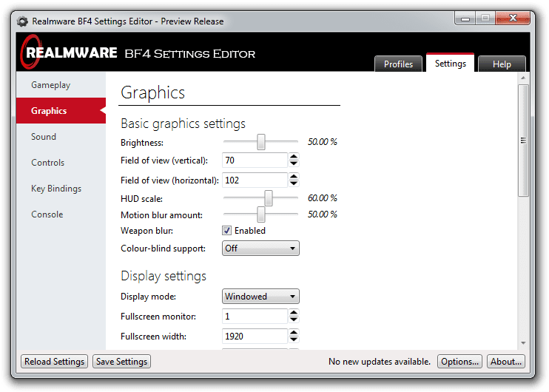This screenshot has height=392, width=549.
Task: Click the Reload Settings button
Action: click(54, 362)
